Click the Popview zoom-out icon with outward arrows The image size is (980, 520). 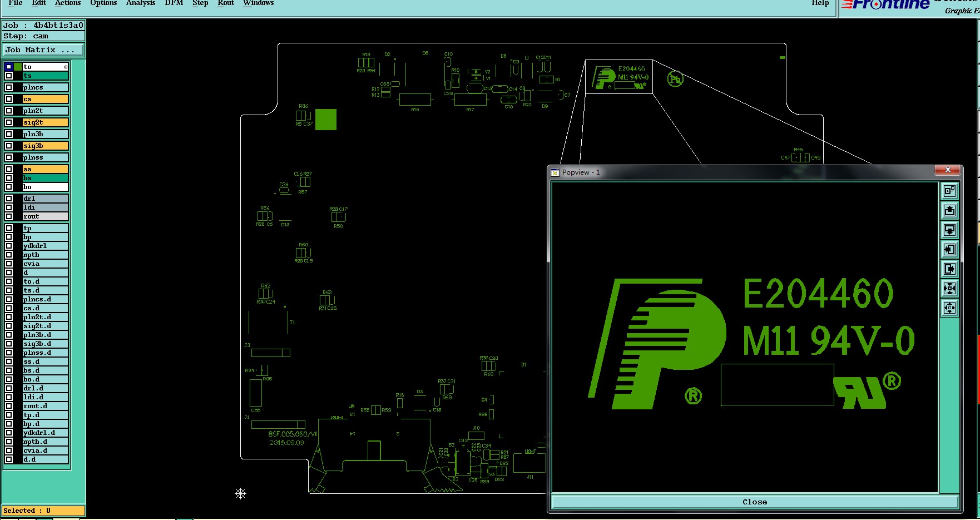point(949,308)
